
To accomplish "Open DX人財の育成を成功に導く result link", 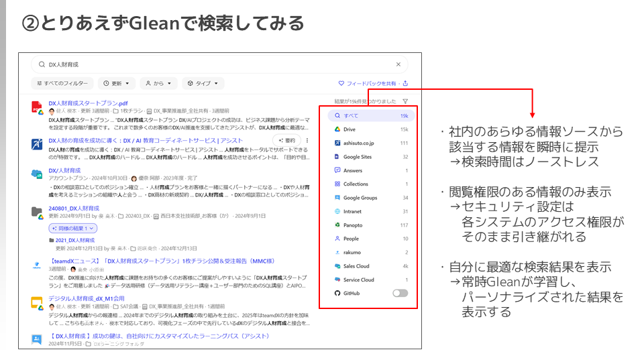I will (146, 140).
